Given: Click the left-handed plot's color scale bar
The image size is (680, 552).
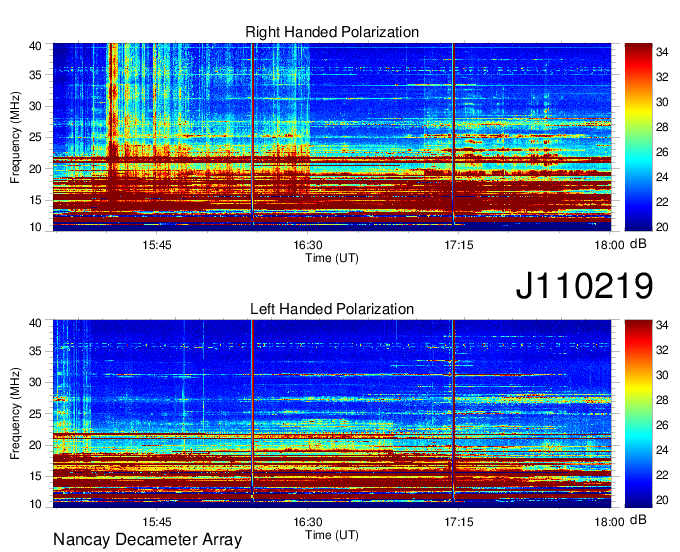Looking at the screenshot, I should [x=638, y=414].
